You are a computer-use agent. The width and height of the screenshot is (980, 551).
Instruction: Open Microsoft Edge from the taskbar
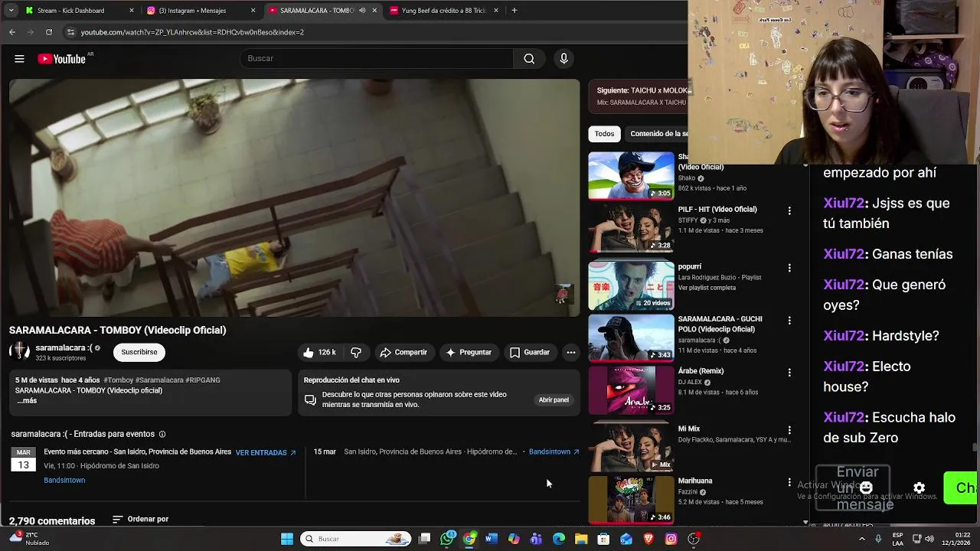(559, 539)
